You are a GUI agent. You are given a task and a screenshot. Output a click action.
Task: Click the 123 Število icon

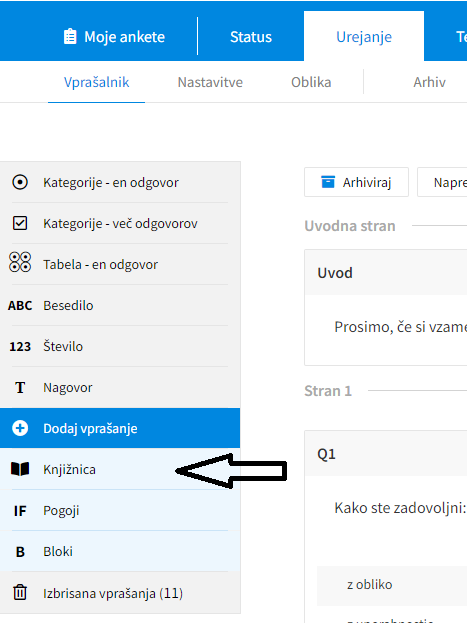20,346
